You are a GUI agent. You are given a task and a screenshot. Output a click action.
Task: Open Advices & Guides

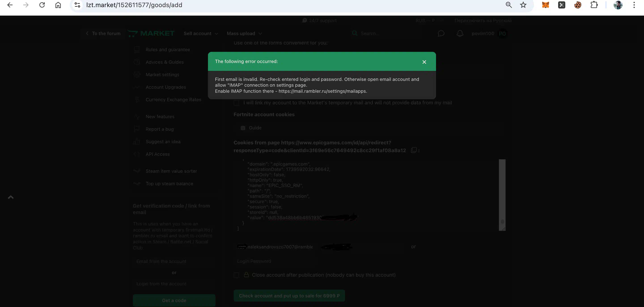pyautogui.click(x=165, y=62)
